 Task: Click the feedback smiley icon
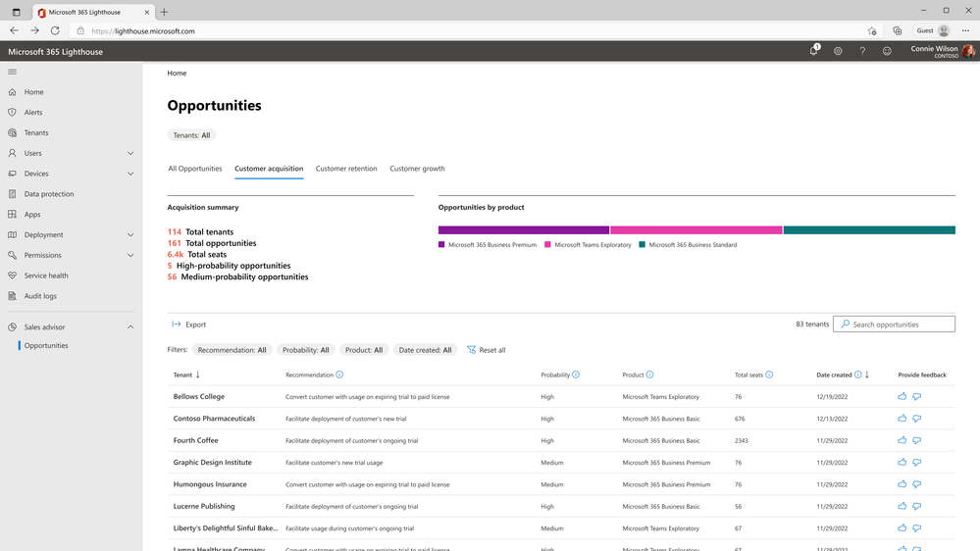(887, 51)
